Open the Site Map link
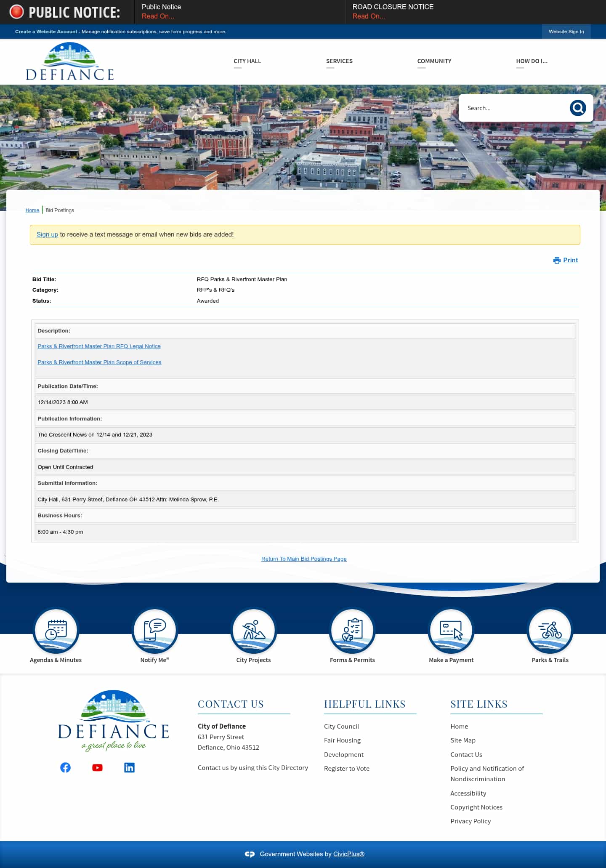Image resolution: width=606 pixels, height=868 pixels. (x=463, y=740)
